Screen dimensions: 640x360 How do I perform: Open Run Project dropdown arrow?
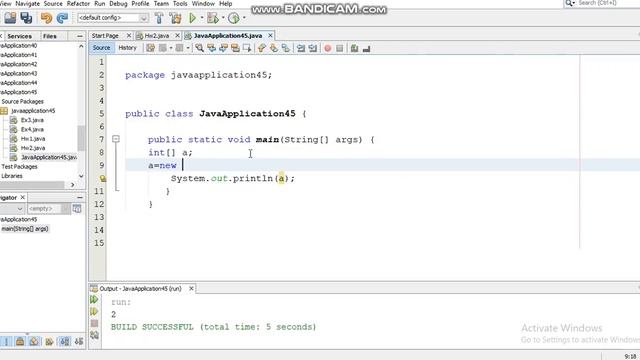coord(202,18)
